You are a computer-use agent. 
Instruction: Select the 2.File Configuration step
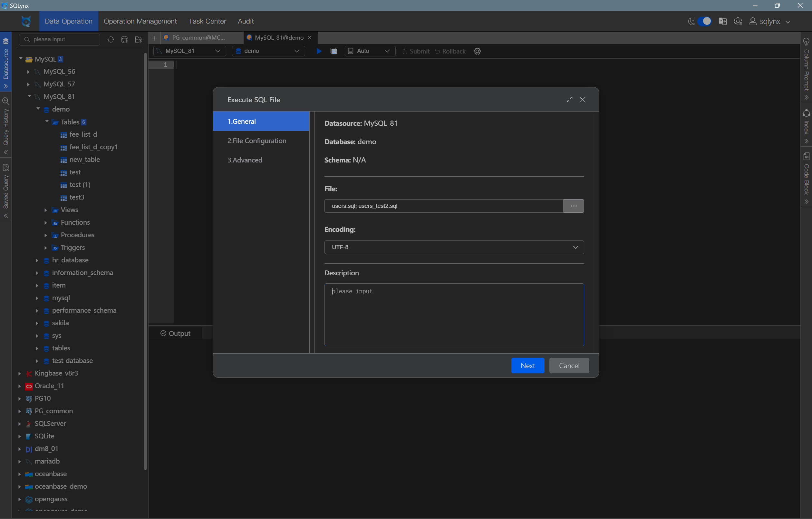pyautogui.click(x=256, y=141)
